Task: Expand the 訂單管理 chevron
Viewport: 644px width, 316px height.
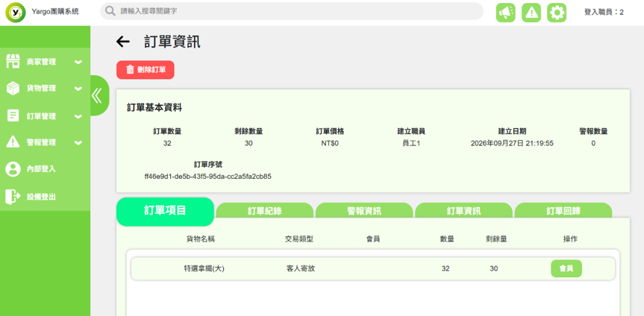Action: click(78, 116)
